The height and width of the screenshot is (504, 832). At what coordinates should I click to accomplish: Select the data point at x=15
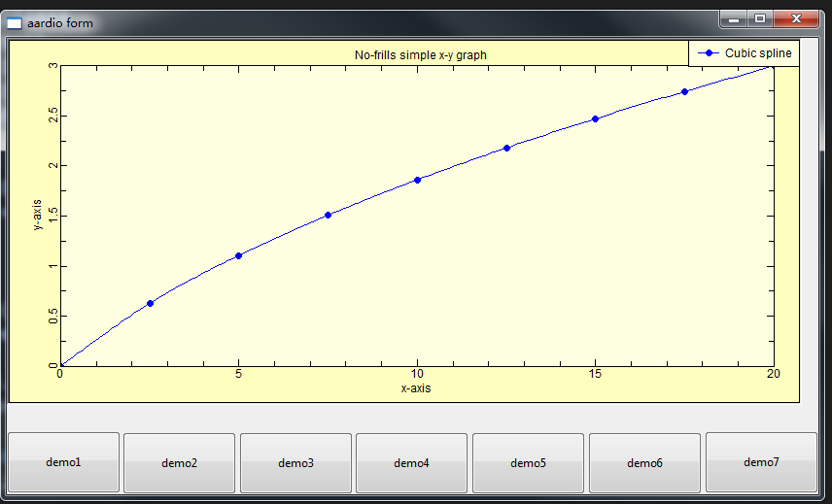596,119
